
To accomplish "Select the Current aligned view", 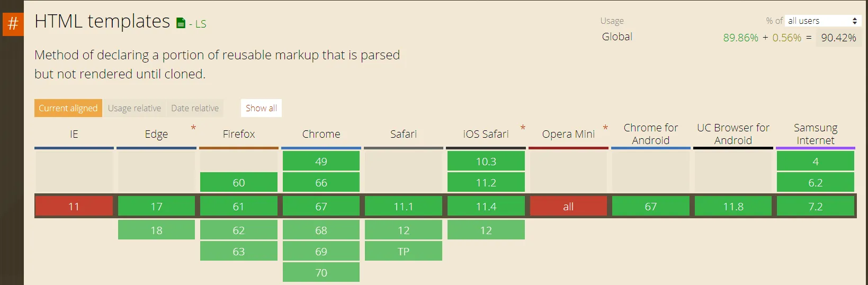I will (68, 108).
